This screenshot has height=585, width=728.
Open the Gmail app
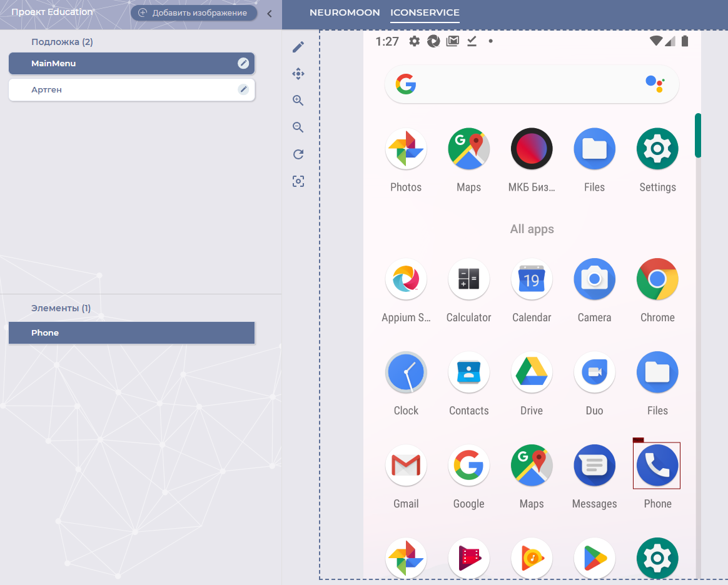406,465
